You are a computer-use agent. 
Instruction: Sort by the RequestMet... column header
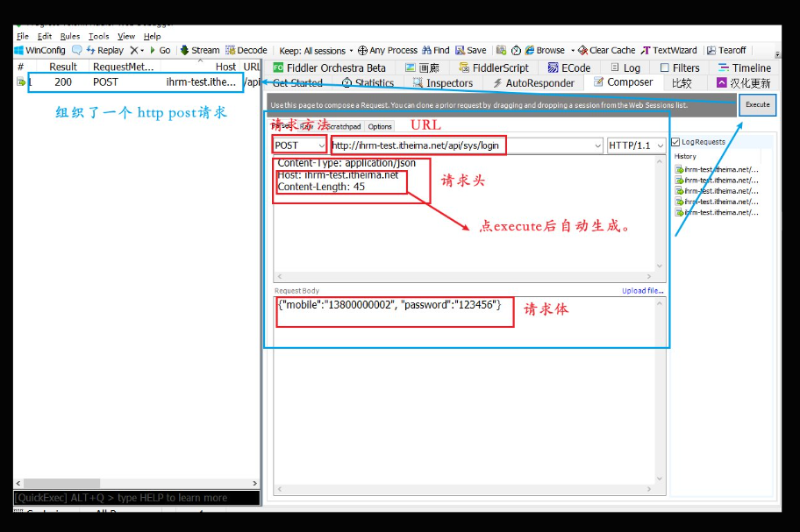point(123,67)
